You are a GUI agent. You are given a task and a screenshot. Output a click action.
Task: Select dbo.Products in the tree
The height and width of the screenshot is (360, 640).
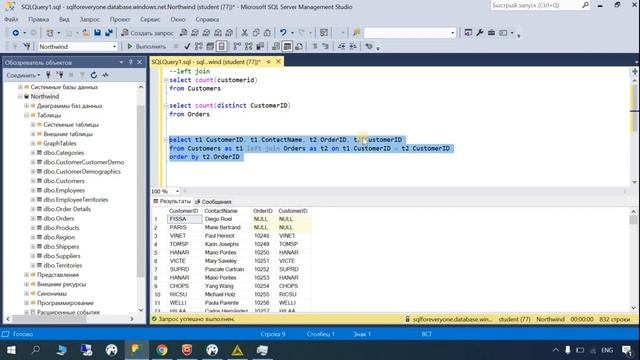pyautogui.click(x=61, y=228)
